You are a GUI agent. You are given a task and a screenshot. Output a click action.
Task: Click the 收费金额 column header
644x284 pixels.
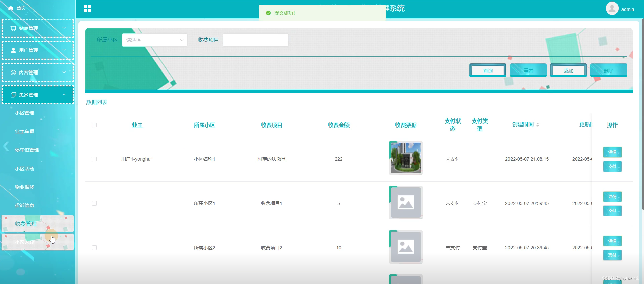point(339,125)
